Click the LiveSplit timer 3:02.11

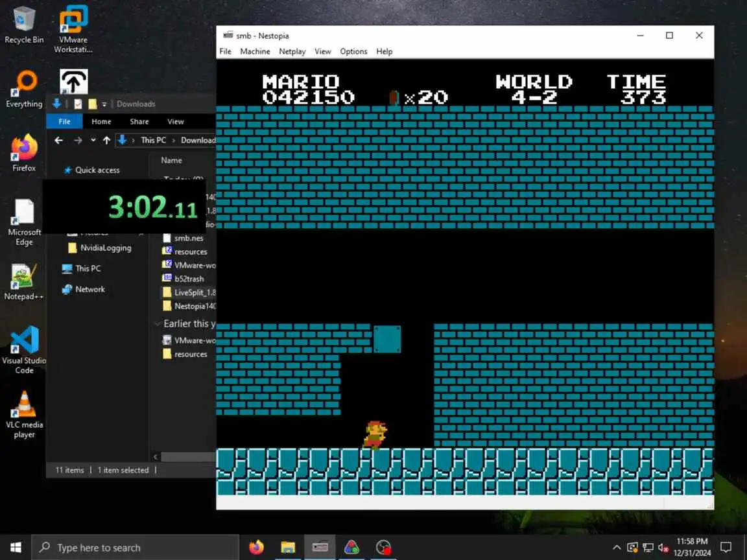coord(152,207)
